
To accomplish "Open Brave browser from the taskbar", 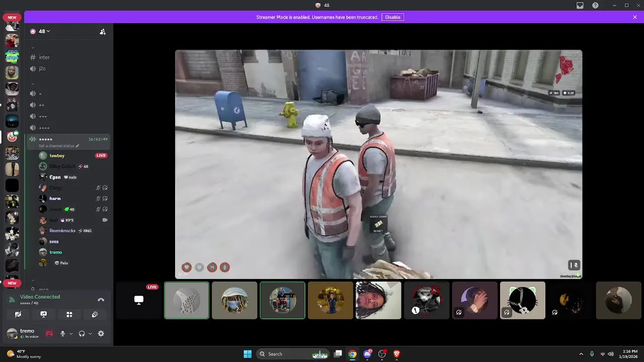I will pyautogui.click(x=396, y=354).
